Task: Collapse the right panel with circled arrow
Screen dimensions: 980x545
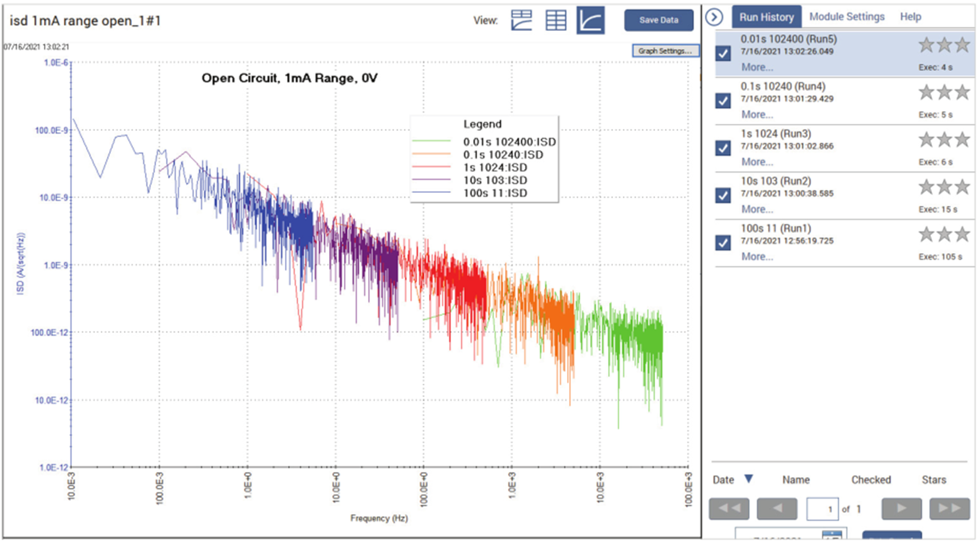Action: [714, 17]
